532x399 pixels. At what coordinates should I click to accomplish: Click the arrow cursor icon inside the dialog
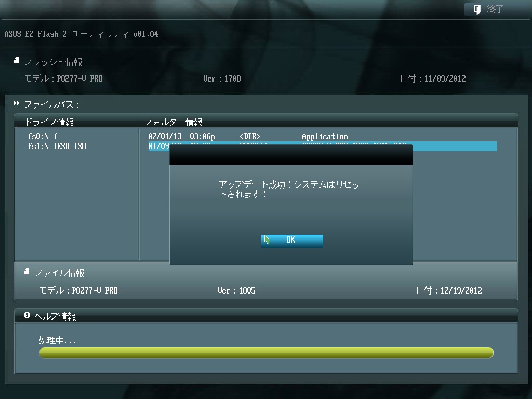point(267,240)
